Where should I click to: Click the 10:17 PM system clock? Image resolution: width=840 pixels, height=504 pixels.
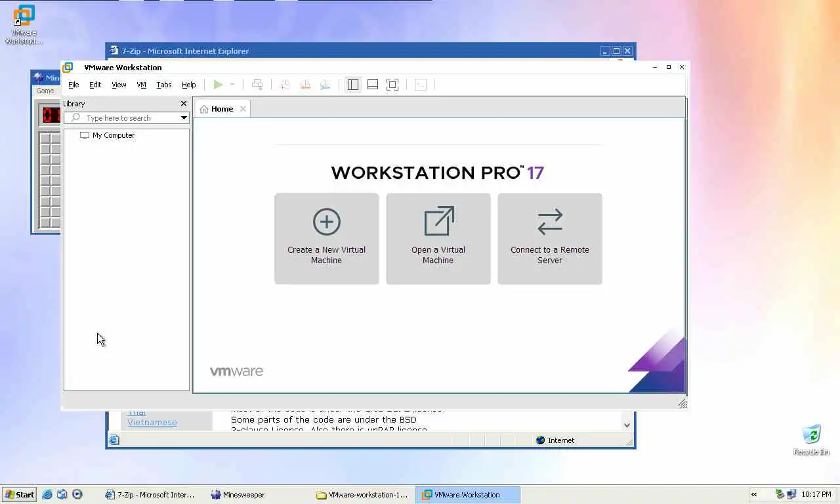click(x=816, y=495)
